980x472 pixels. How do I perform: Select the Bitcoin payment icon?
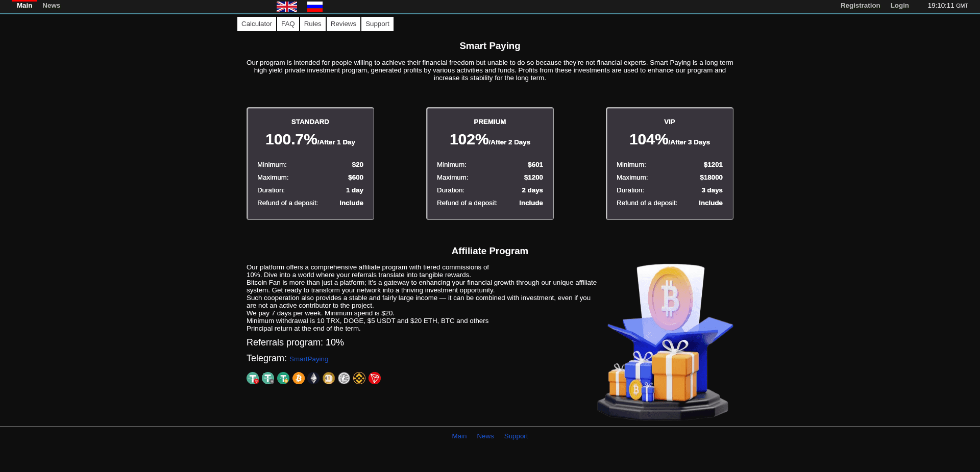tap(298, 378)
